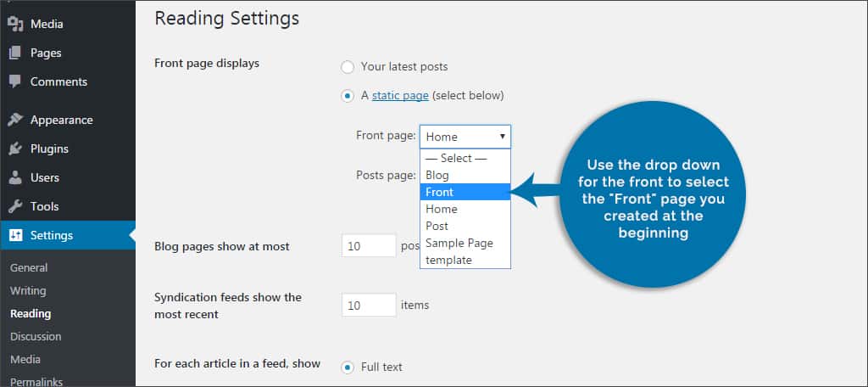
Task: Open the General settings submenu link
Action: 29,268
